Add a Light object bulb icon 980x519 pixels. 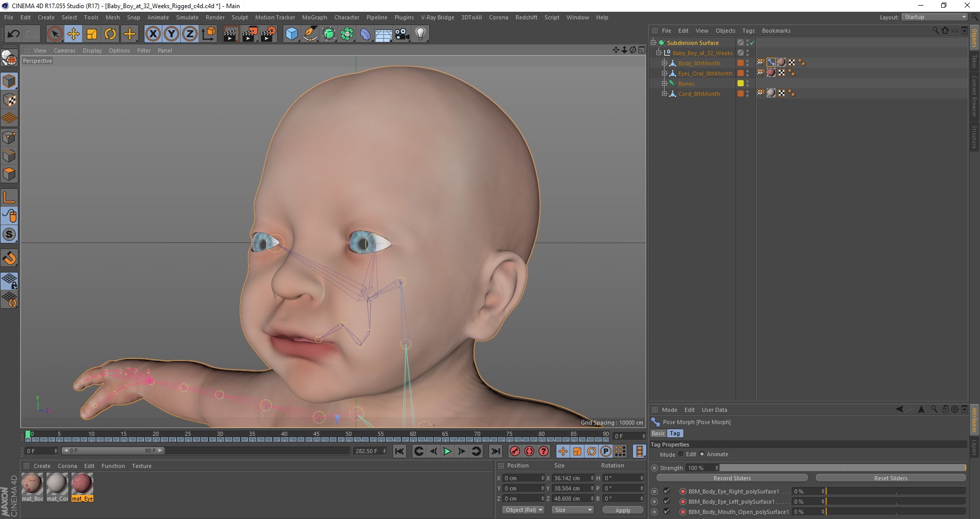pyautogui.click(x=420, y=34)
